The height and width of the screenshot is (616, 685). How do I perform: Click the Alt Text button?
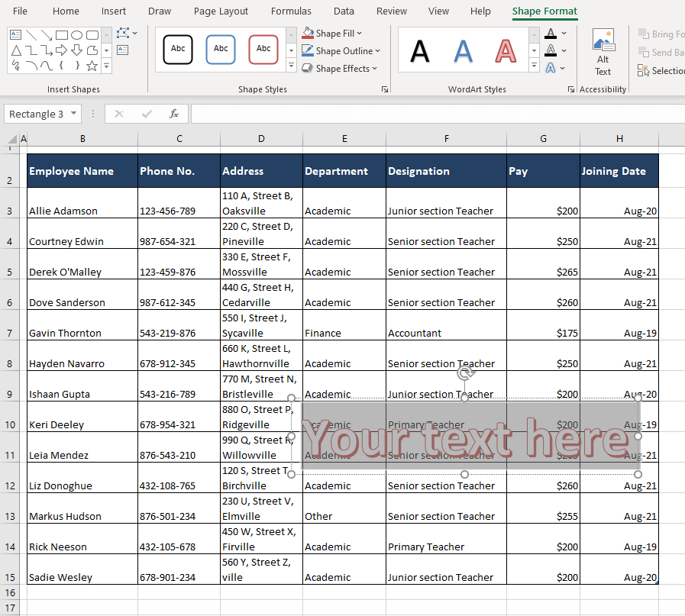point(603,50)
